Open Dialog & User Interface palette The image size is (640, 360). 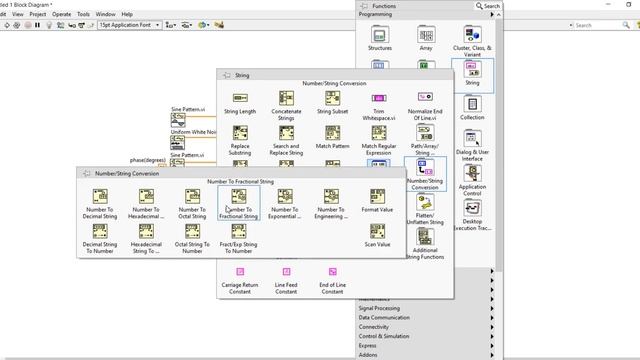click(x=472, y=145)
